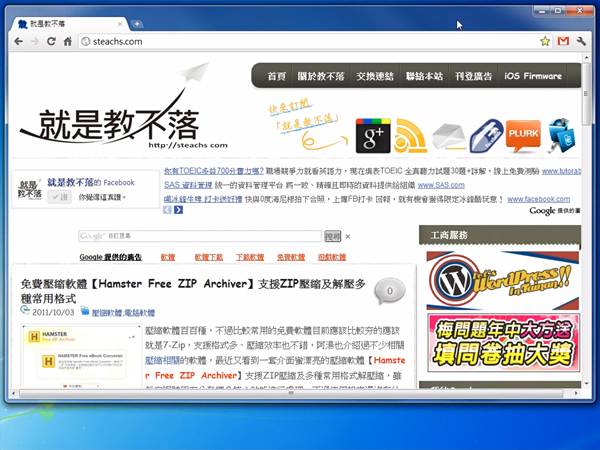This screenshot has width=600, height=450.
Task: Open the 壓縮相關 link in article text
Action: coord(162,360)
